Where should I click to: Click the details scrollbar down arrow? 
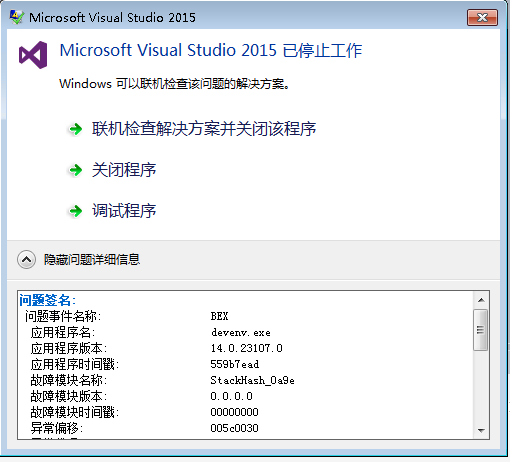pos(481,430)
